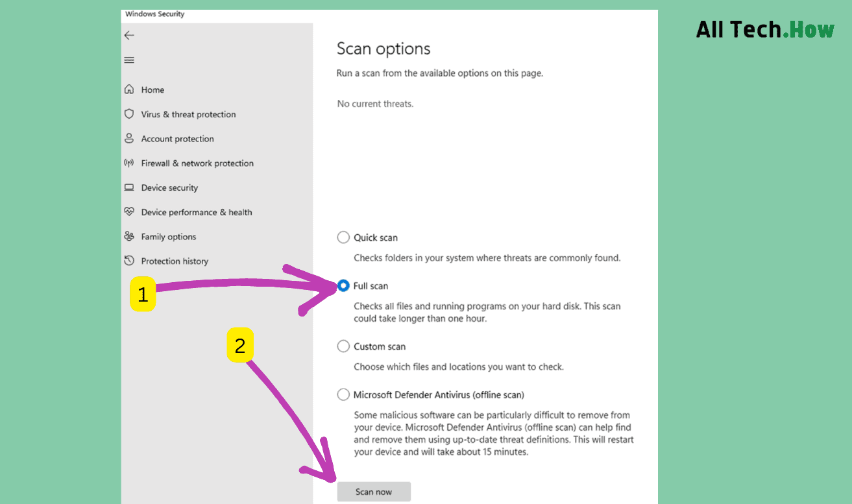This screenshot has height=504, width=852.
Task: Click the offline scan description paragraph
Action: (494, 433)
